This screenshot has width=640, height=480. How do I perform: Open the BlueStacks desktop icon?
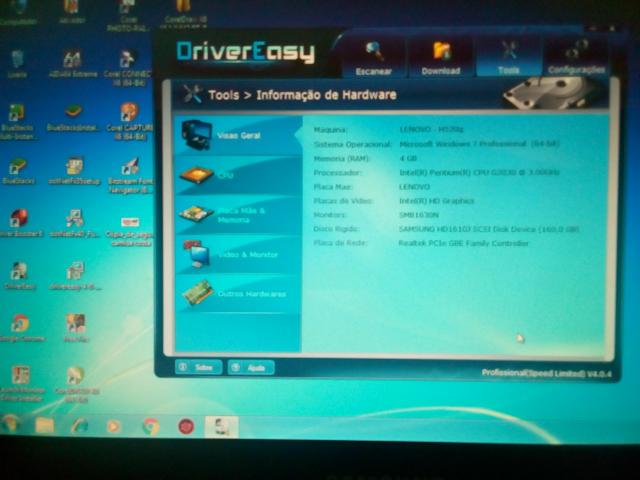pos(18,171)
